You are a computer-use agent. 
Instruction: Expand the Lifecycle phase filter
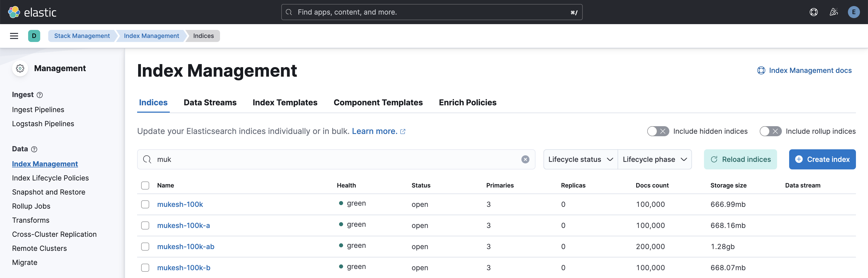pyautogui.click(x=654, y=159)
